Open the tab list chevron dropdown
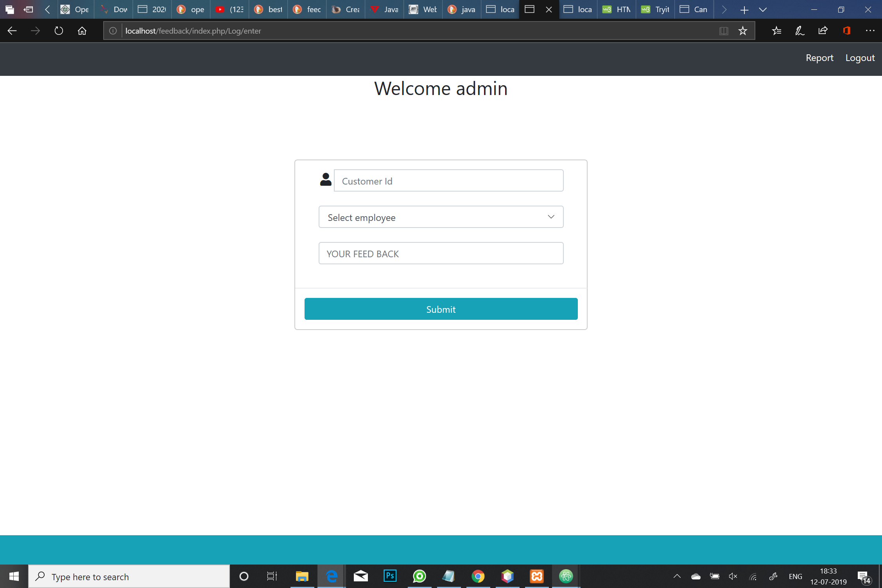The height and width of the screenshot is (588, 882). (x=763, y=10)
